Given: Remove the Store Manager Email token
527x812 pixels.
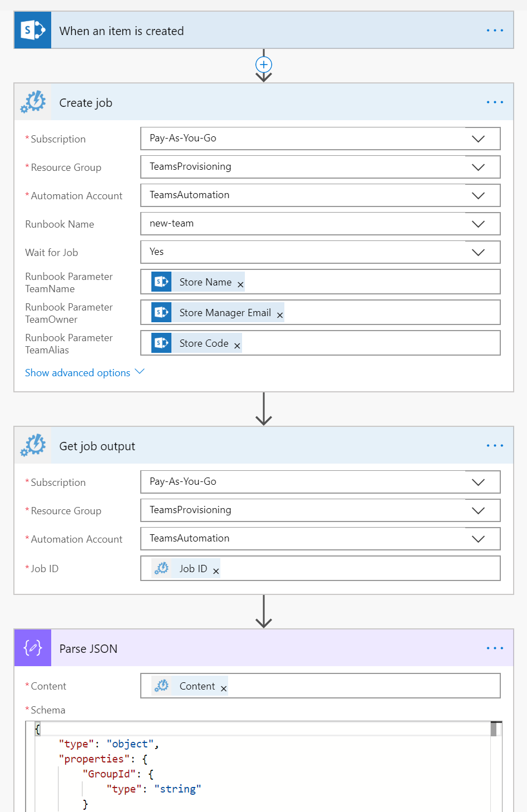Looking at the screenshot, I should [280, 315].
